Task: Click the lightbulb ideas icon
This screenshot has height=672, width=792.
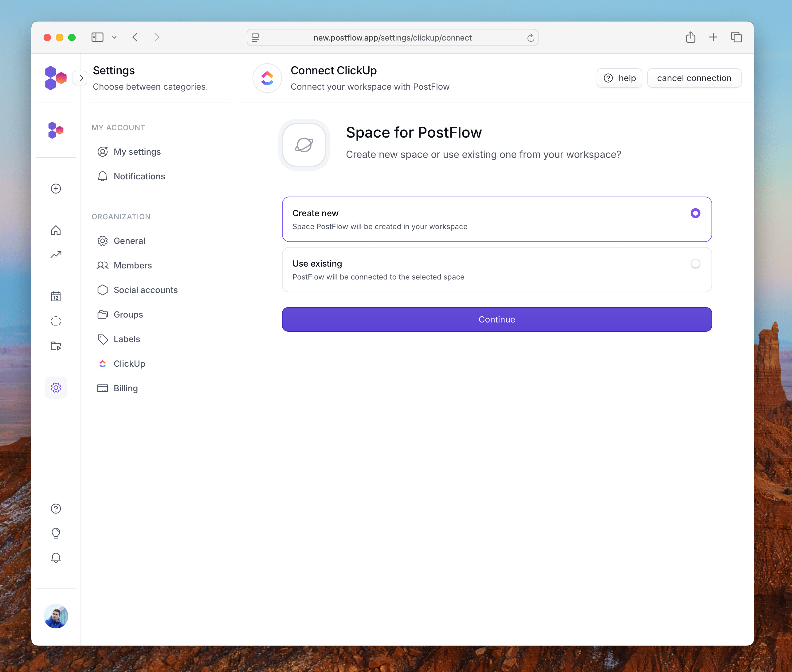Action: pyautogui.click(x=56, y=533)
